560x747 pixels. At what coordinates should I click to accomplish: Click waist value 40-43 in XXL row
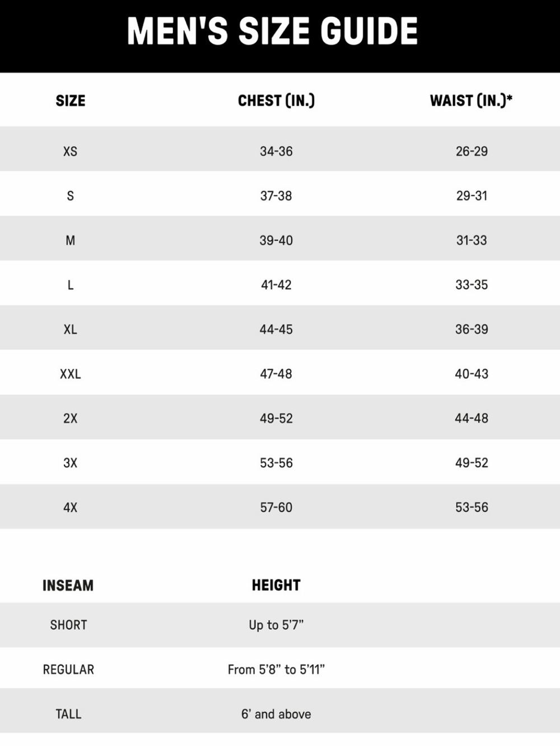[472, 374]
